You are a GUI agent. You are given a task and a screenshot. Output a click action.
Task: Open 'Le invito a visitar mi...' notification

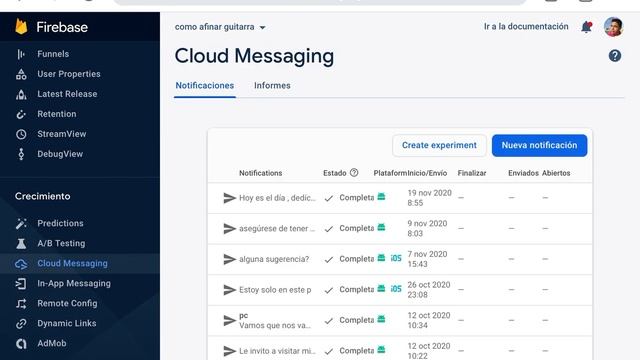[x=277, y=351]
